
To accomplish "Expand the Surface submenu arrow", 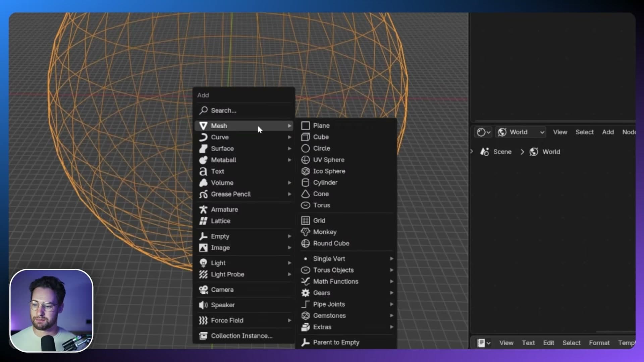I will (289, 148).
